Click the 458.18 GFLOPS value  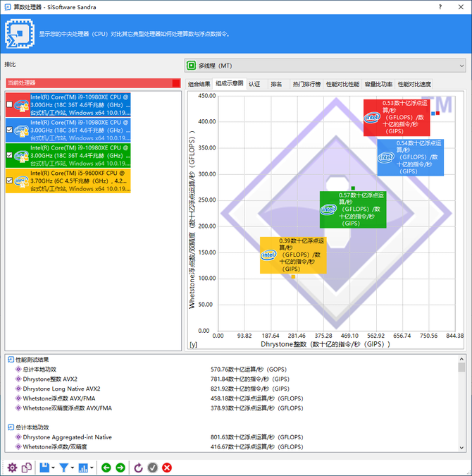[257, 398]
